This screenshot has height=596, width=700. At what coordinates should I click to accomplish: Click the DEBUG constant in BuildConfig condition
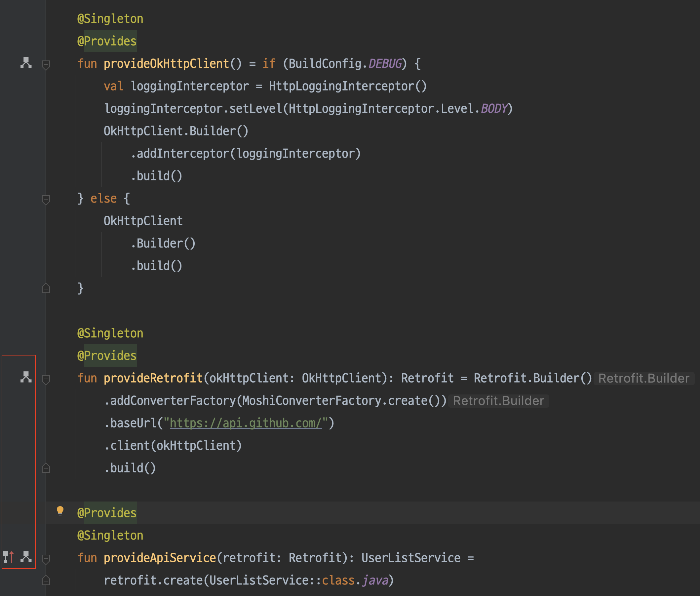click(385, 64)
